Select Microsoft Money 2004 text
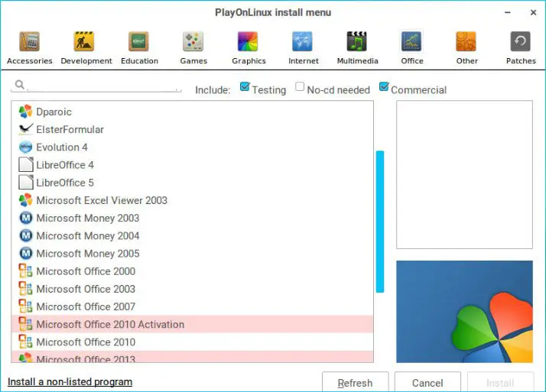 point(88,236)
